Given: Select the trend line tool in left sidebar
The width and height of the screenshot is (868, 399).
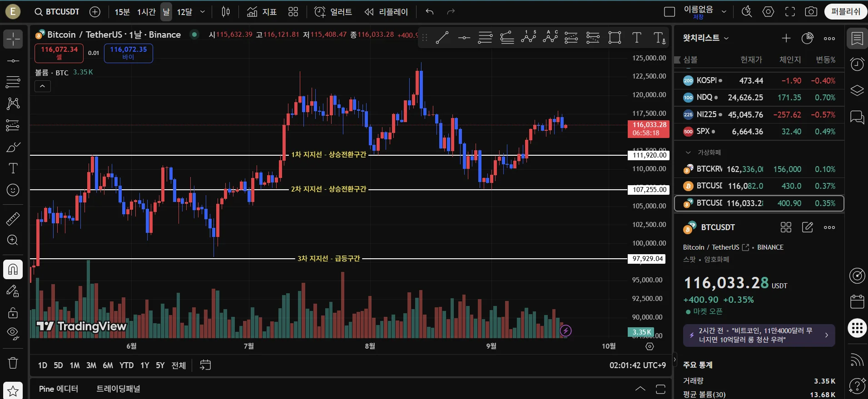Looking at the screenshot, I should click(13, 61).
